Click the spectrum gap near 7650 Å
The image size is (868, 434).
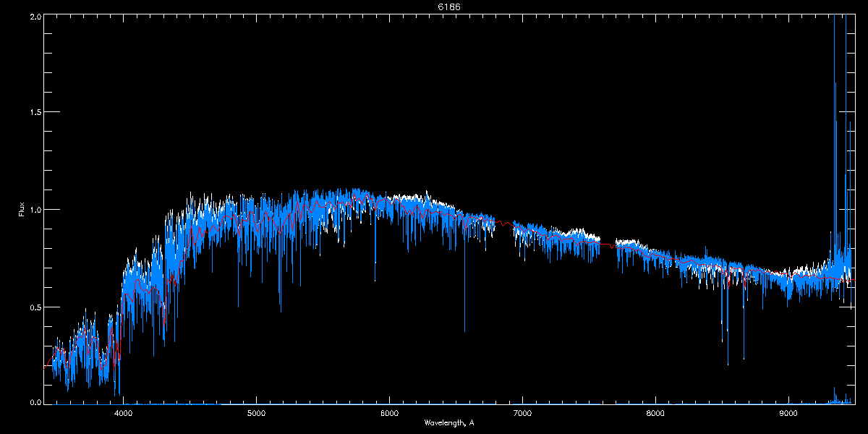pyautogui.click(x=608, y=244)
